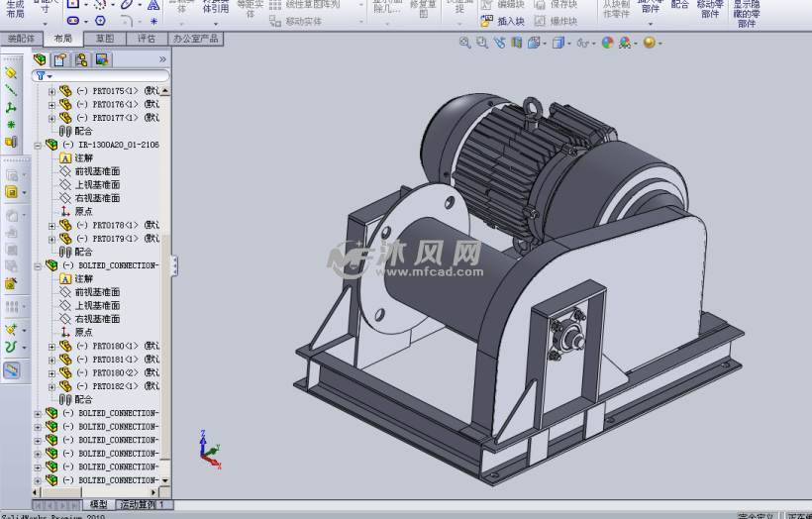Select the sketch Text tool

(x=153, y=5)
